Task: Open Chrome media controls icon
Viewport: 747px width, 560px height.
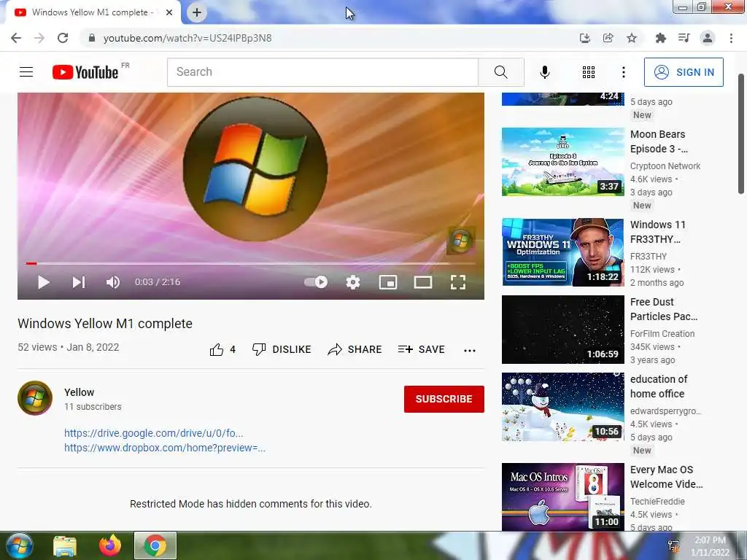Action: point(684,38)
